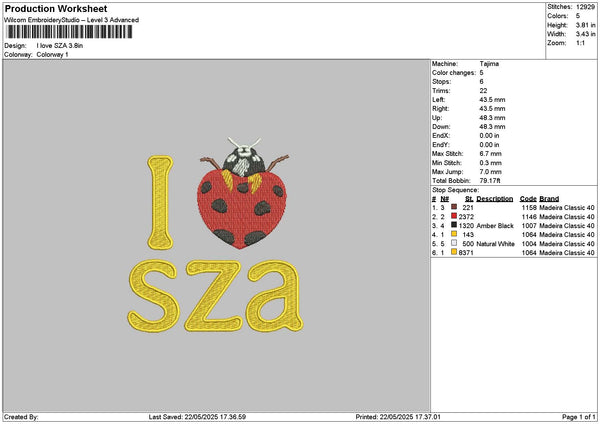Click the 'Amber Black' description
The image size is (600, 424).
(x=495, y=226)
